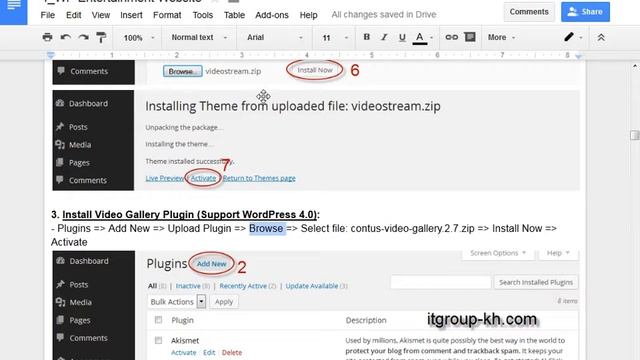Check the Akismet plugin checkbox

tap(158, 340)
